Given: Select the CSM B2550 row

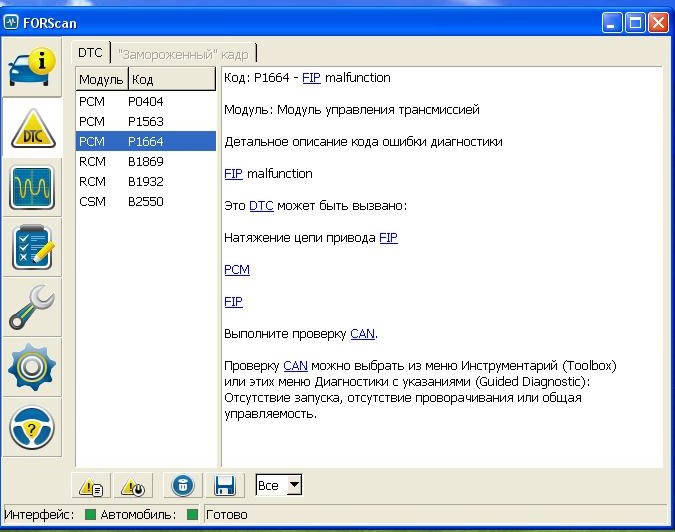Looking at the screenshot, I should click(146, 201).
